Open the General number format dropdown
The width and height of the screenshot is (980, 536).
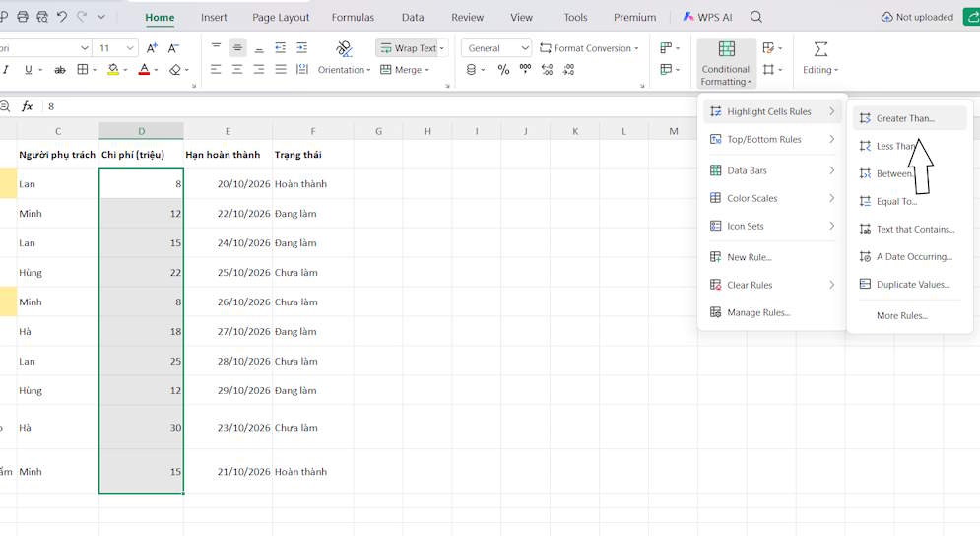496,48
